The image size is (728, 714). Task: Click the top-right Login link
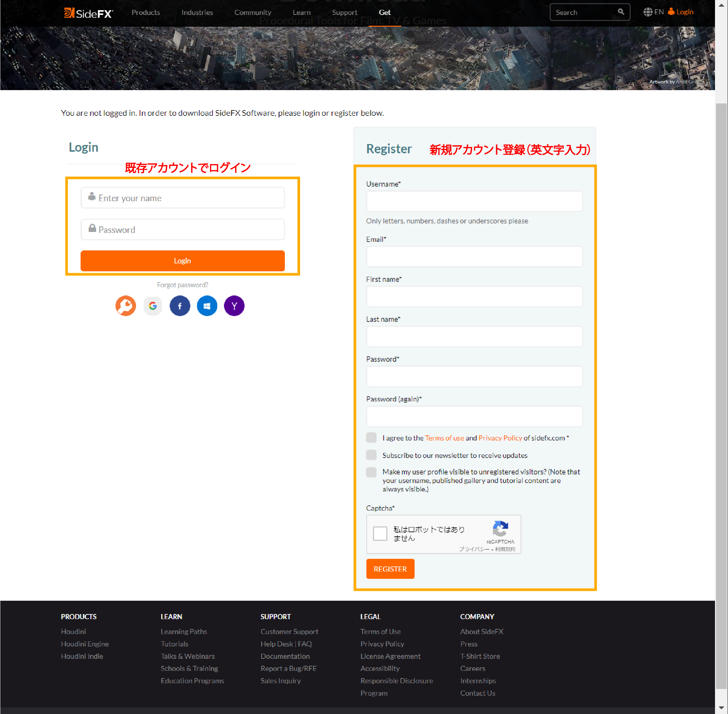pyautogui.click(x=681, y=12)
